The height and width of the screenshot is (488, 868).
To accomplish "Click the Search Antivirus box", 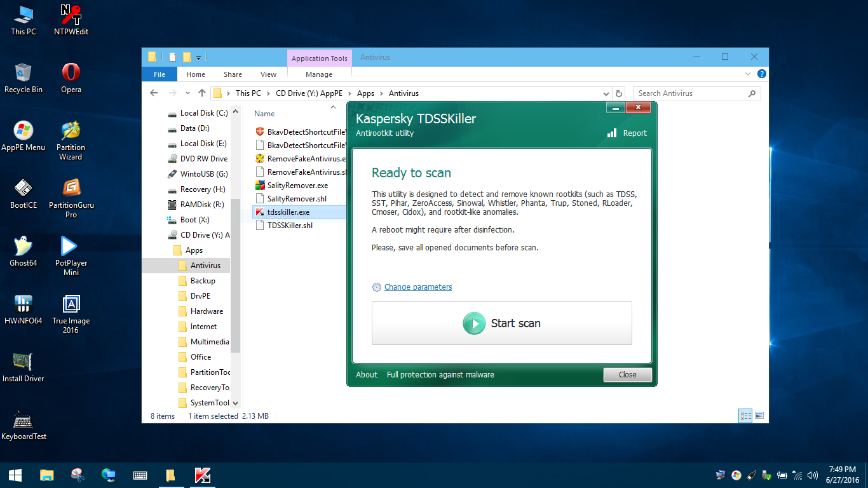I will click(x=697, y=93).
